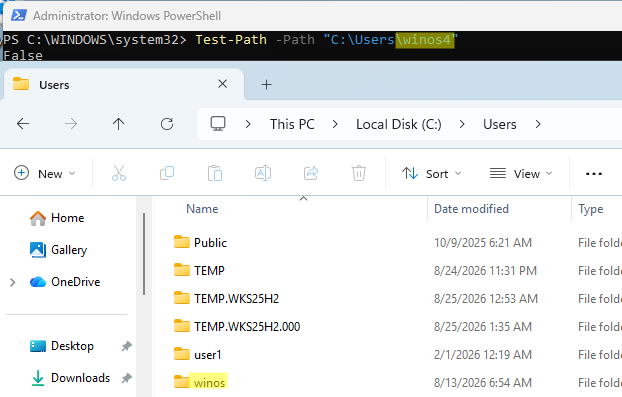This screenshot has height=397, width=622.
Task: Expand chevron after Users breadcrumb
Action: click(x=538, y=124)
